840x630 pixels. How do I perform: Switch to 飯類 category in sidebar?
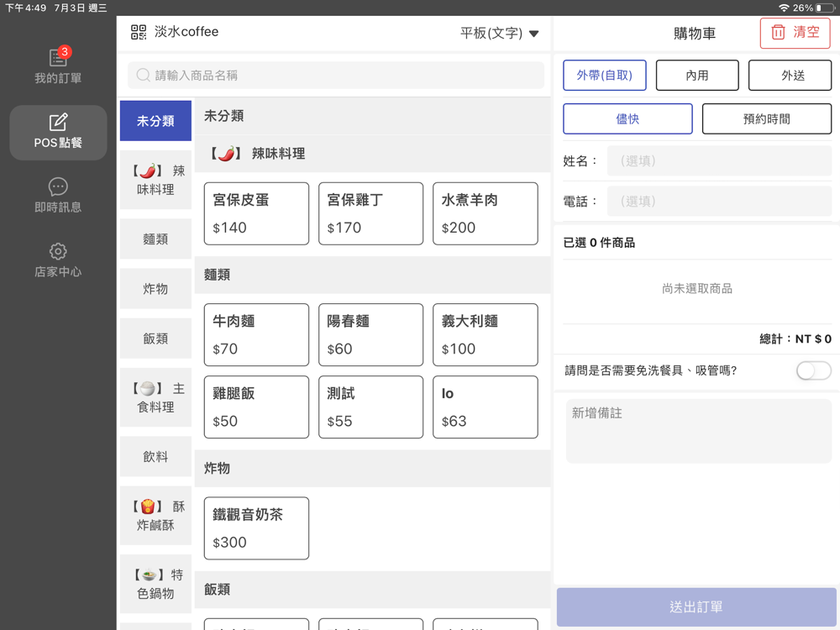[155, 339]
